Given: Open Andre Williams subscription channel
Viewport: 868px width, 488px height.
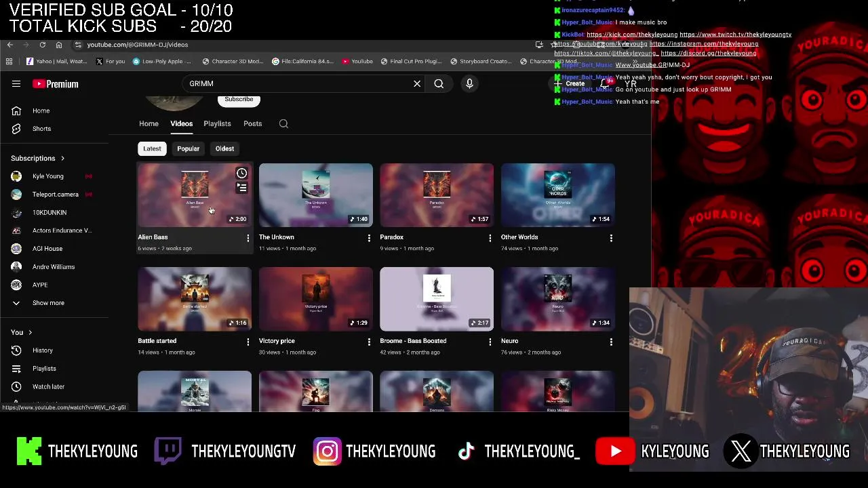Looking at the screenshot, I should [54, 267].
